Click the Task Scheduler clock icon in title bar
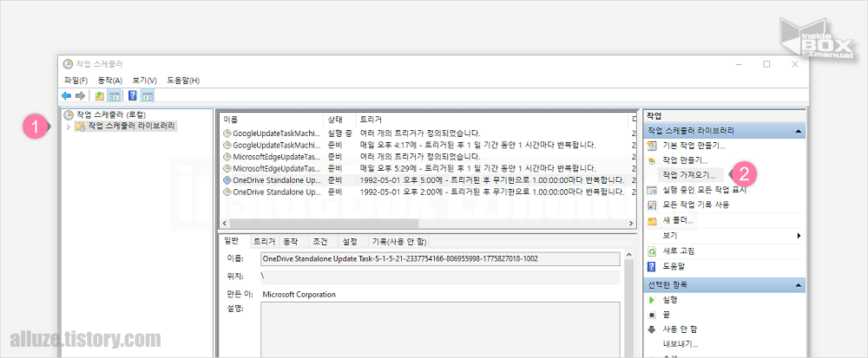 (68, 64)
